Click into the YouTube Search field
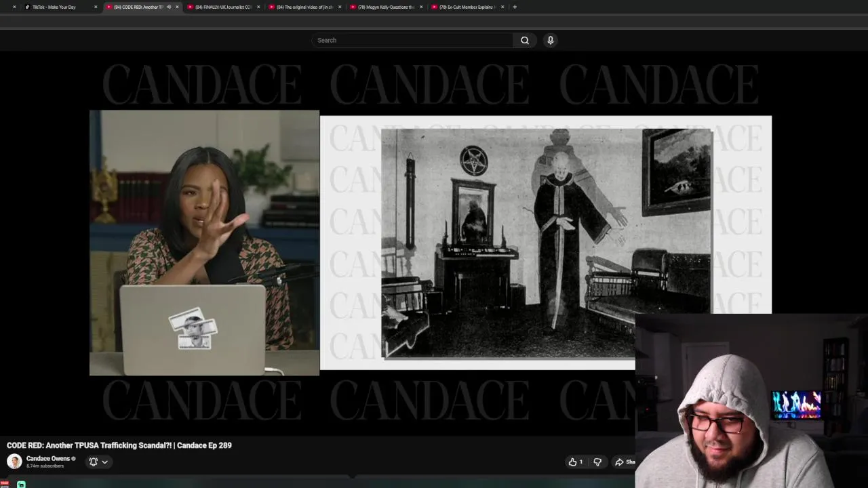 [412, 40]
